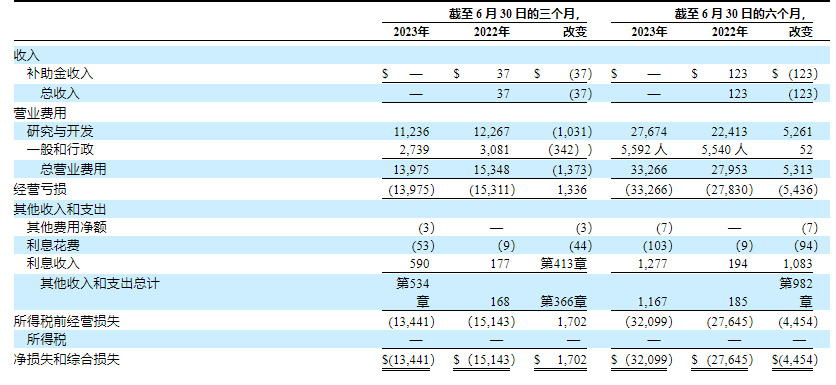
Task: Click the 利息收入 row label
Action: point(53,263)
